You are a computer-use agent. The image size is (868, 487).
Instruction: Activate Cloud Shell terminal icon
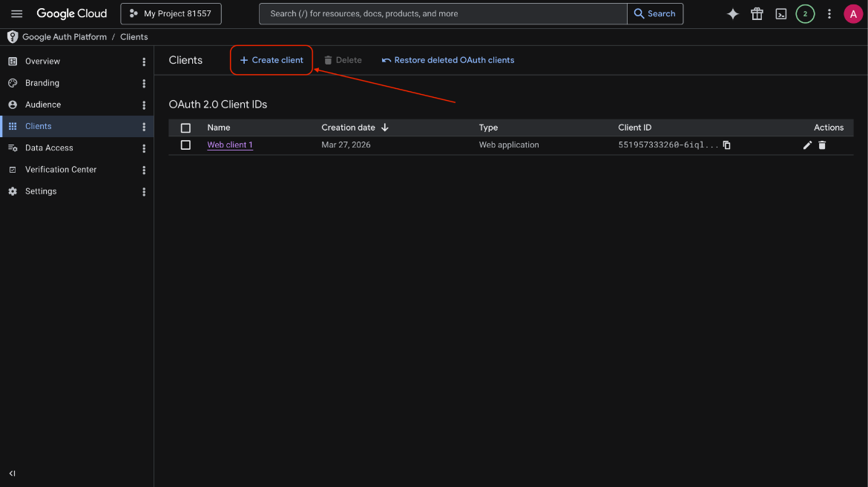coord(780,14)
